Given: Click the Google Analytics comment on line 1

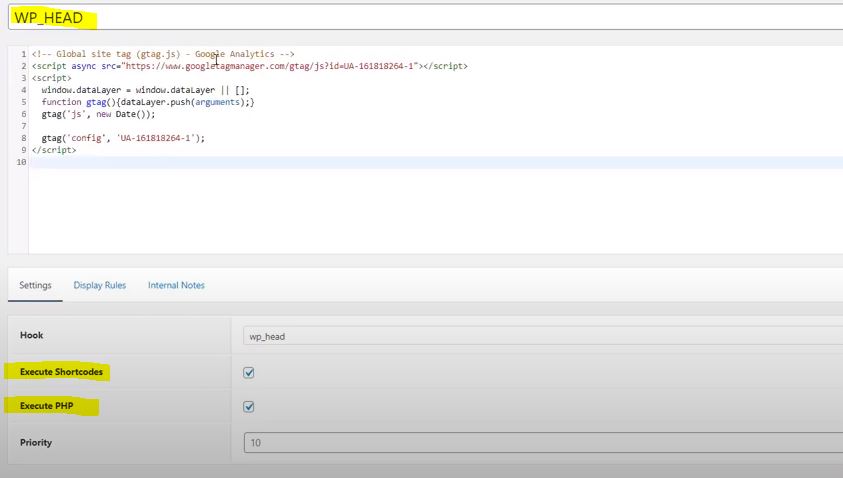Looking at the screenshot, I should 163,54.
